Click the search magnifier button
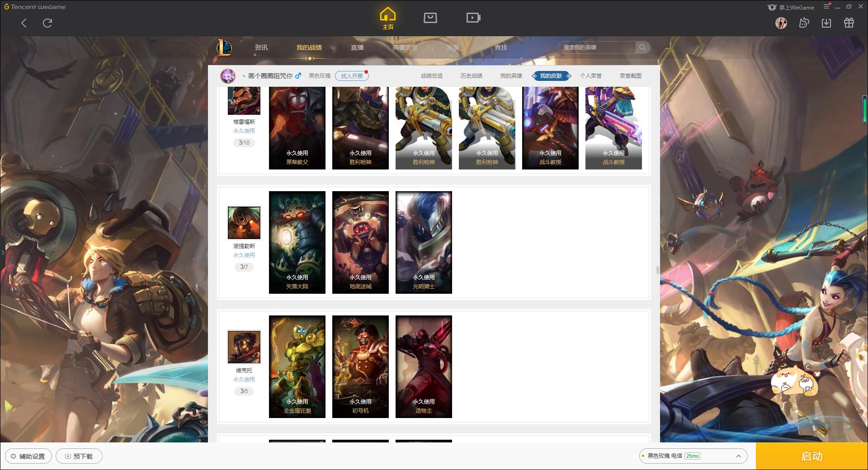Image resolution: width=868 pixels, height=470 pixels. 642,47
